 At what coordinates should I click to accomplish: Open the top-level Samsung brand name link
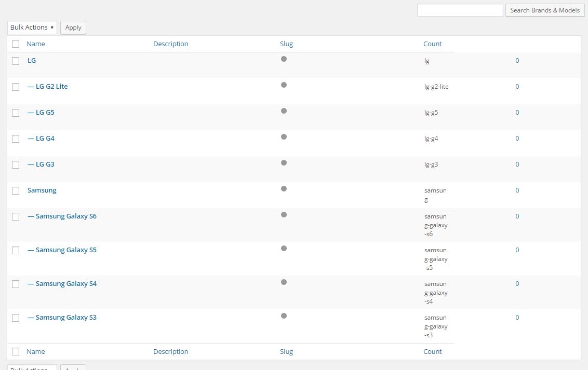[x=42, y=190]
